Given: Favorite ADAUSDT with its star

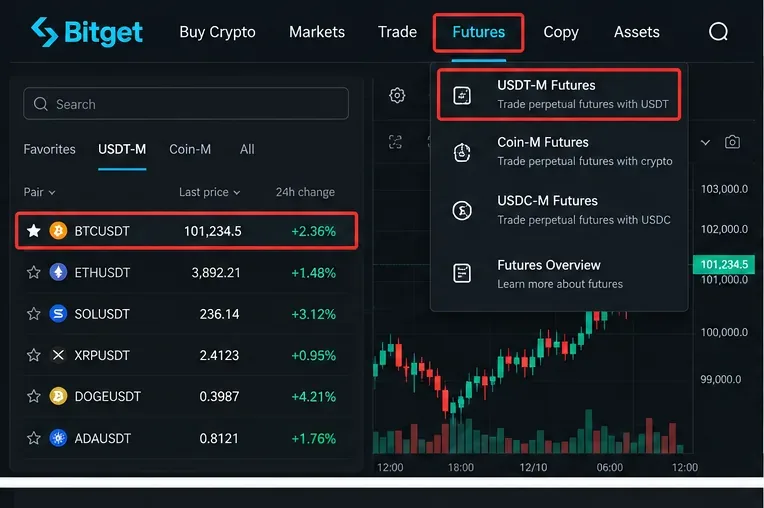Looking at the screenshot, I should pyautogui.click(x=34, y=438).
